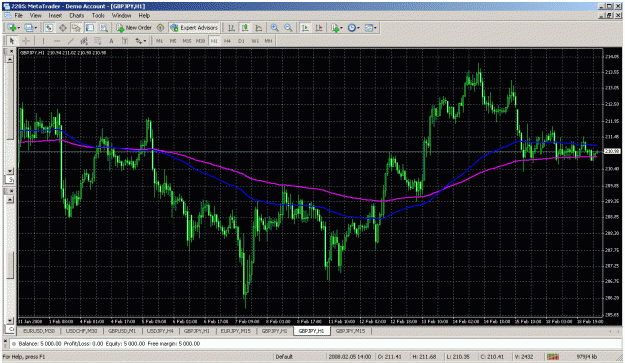Viewport: 625px width, 363px height.
Task: Select the Cursor pointer tool
Action: pos(12,41)
